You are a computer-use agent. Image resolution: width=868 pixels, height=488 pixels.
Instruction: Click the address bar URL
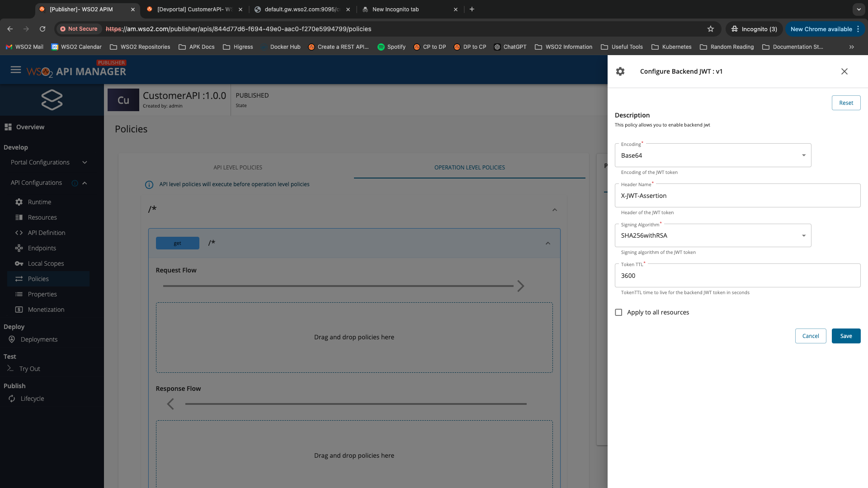tap(238, 29)
